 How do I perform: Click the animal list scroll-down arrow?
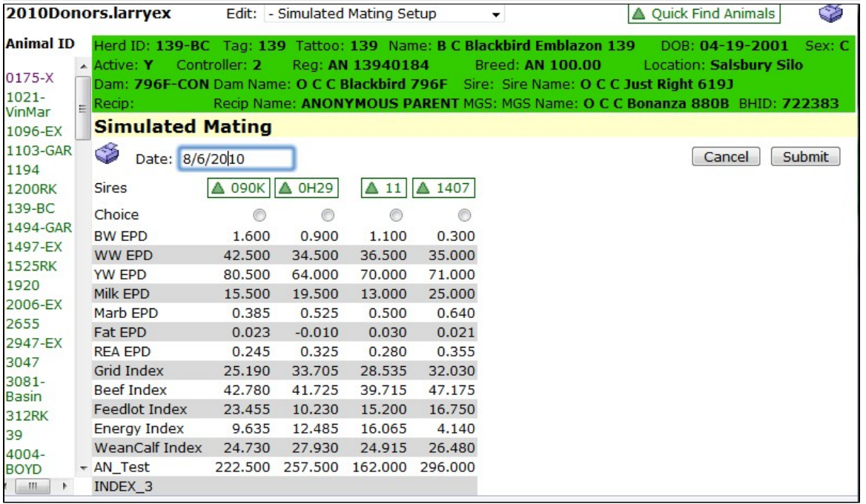[83, 468]
